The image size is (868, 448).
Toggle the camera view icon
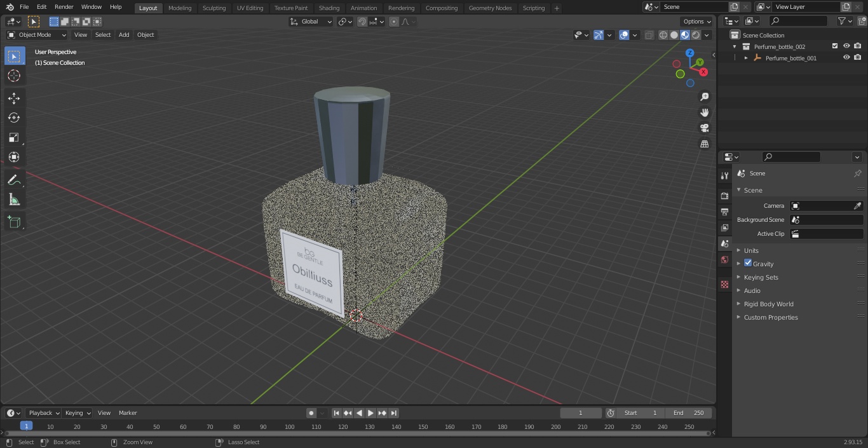click(704, 128)
